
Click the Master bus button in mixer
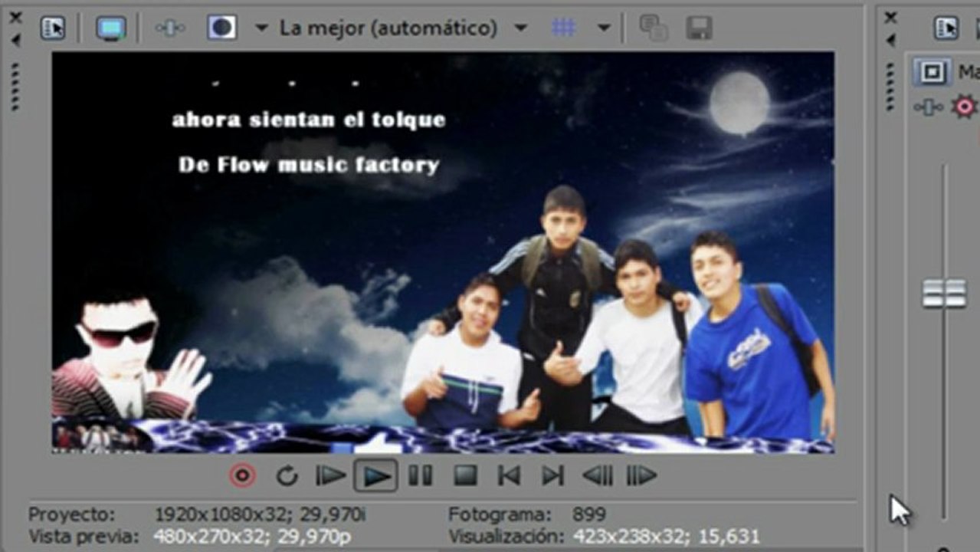tap(932, 72)
